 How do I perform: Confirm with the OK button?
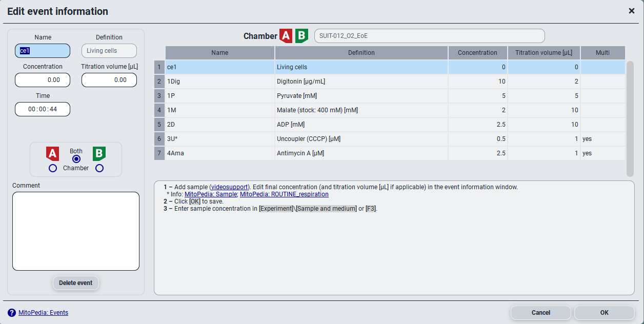[x=604, y=313]
